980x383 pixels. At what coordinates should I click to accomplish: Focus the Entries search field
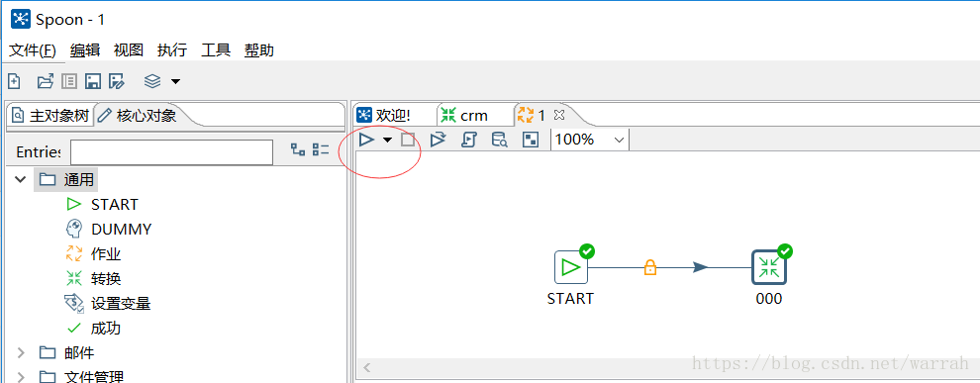[171, 152]
